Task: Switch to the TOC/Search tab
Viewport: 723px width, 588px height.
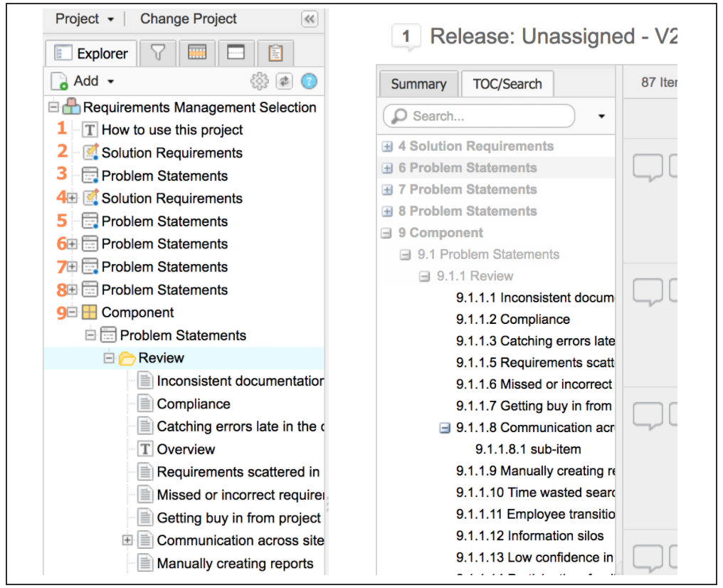Action: point(507,84)
